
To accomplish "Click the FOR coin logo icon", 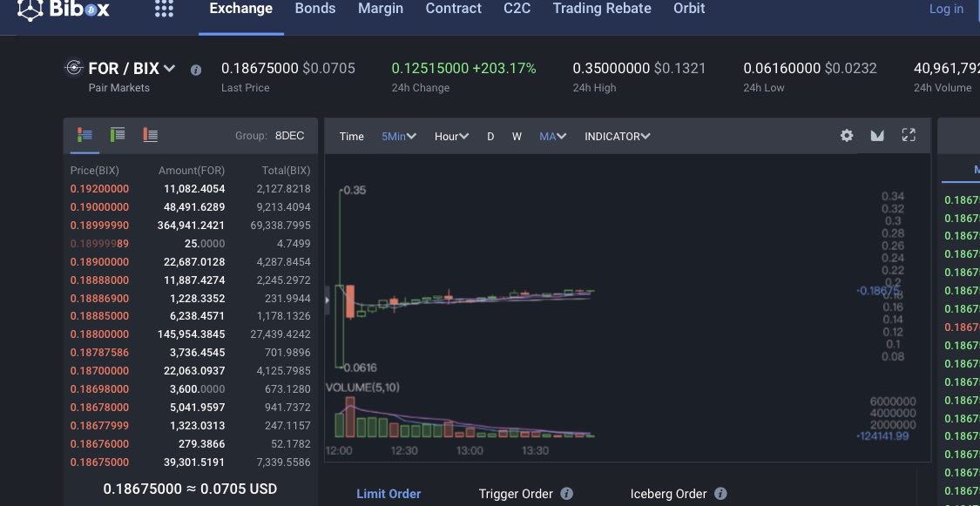I will point(74,67).
